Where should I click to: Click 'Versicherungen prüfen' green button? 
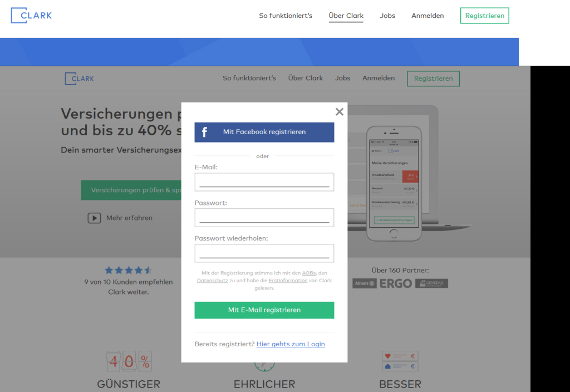pyautogui.click(x=131, y=190)
